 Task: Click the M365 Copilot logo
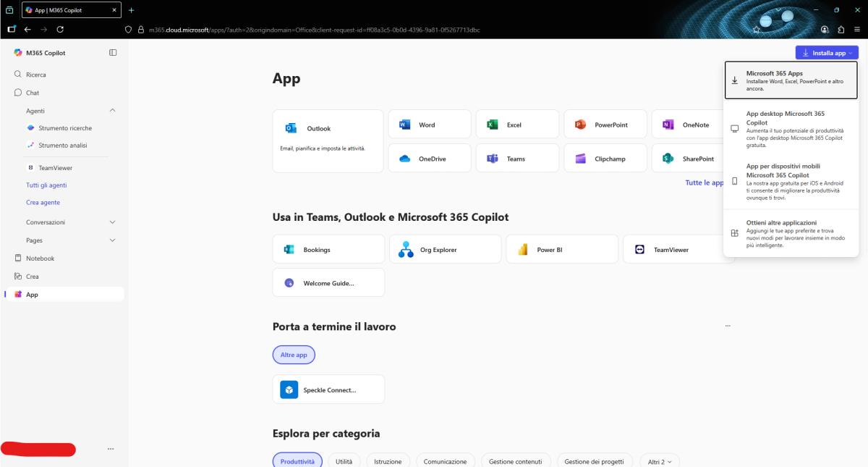point(18,53)
